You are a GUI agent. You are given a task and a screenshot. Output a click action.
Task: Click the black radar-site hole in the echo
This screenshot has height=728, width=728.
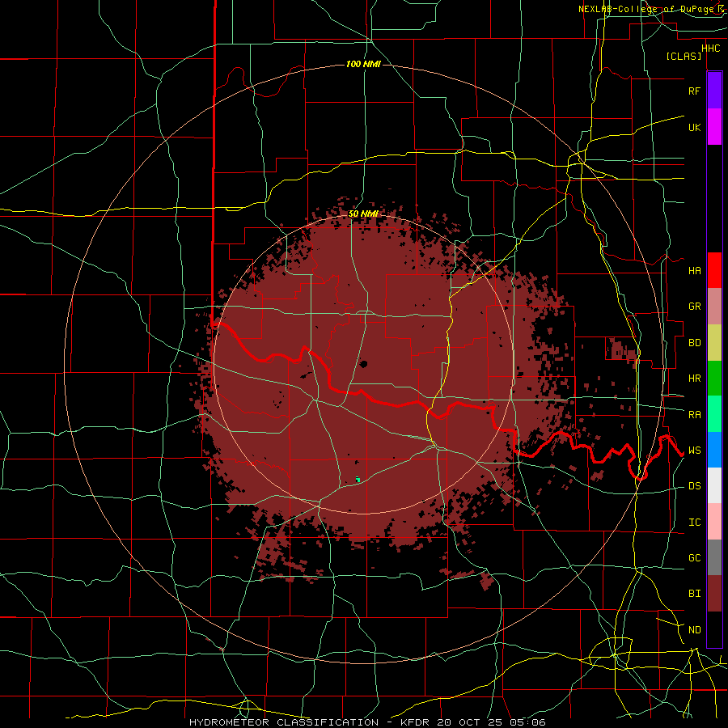pos(363,364)
